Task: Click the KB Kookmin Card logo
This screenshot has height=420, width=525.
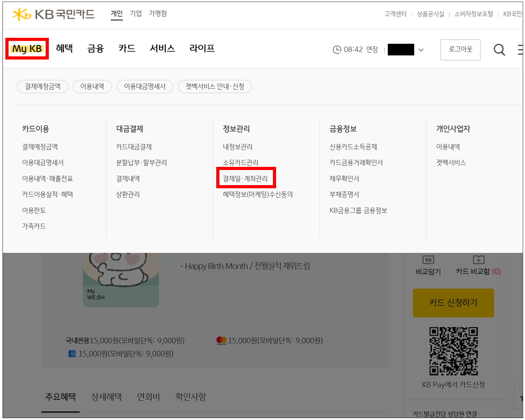Action: click(x=54, y=14)
